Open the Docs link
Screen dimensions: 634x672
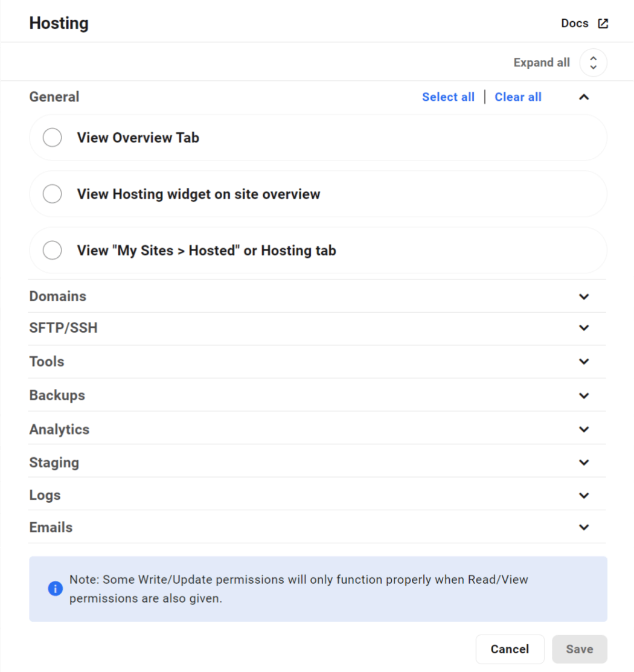[x=574, y=24]
